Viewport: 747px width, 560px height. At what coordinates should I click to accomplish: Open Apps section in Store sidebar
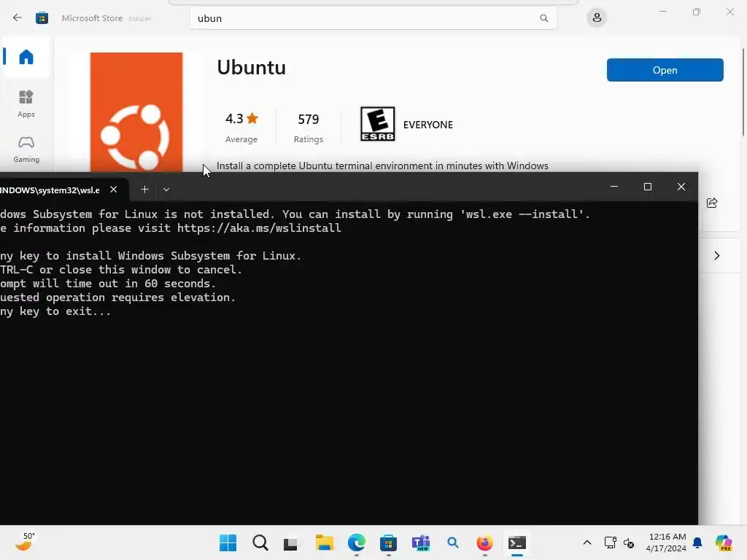26,104
